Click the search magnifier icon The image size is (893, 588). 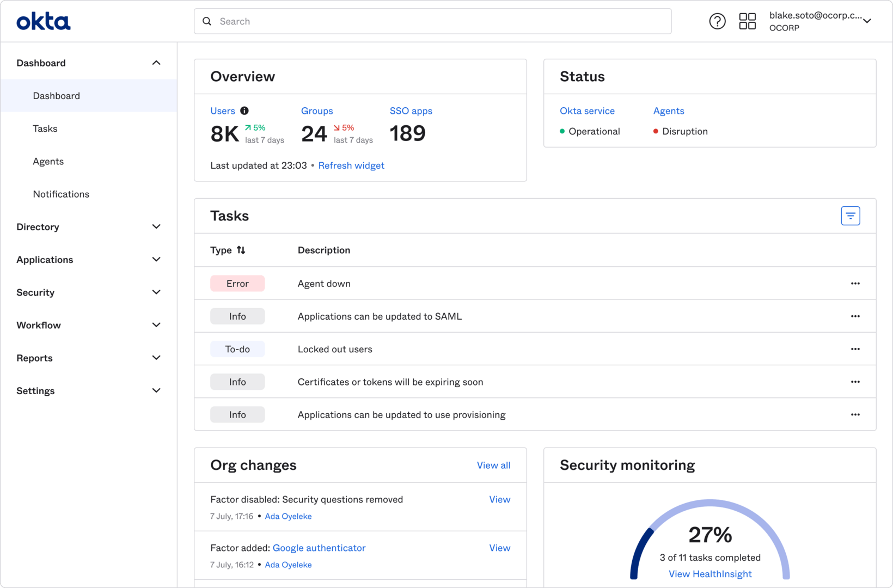point(207,21)
